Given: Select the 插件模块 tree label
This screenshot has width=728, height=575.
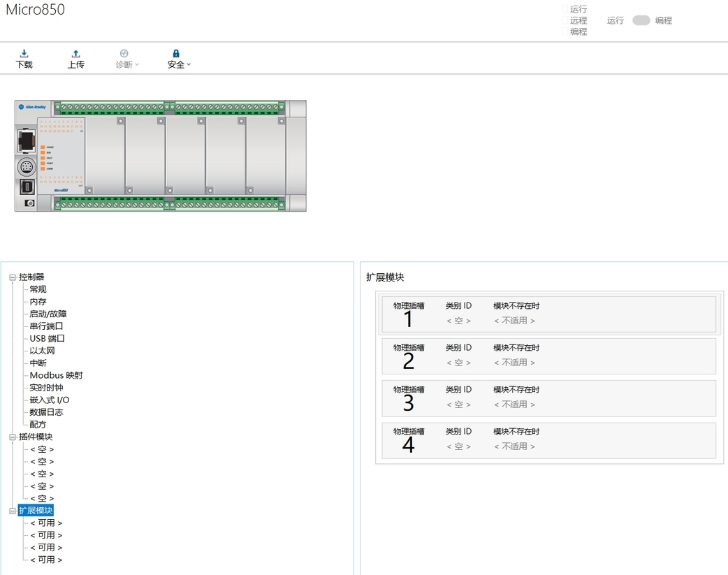Looking at the screenshot, I should (x=36, y=437).
